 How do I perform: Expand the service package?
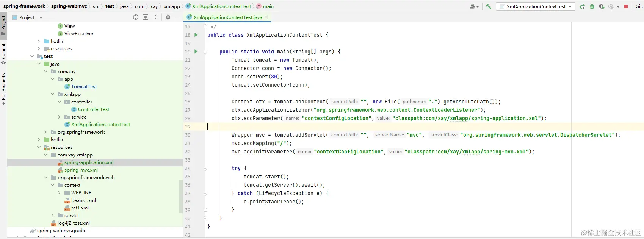[59, 117]
